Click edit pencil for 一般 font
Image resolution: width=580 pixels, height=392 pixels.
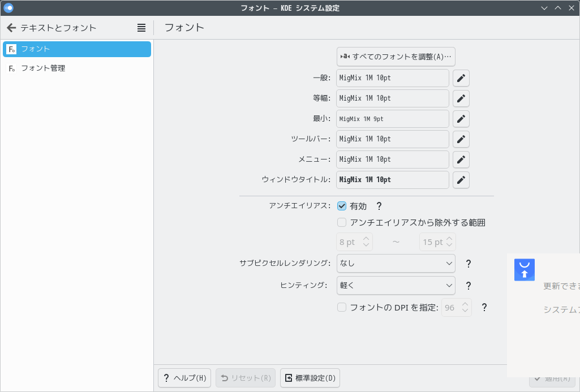coord(461,78)
